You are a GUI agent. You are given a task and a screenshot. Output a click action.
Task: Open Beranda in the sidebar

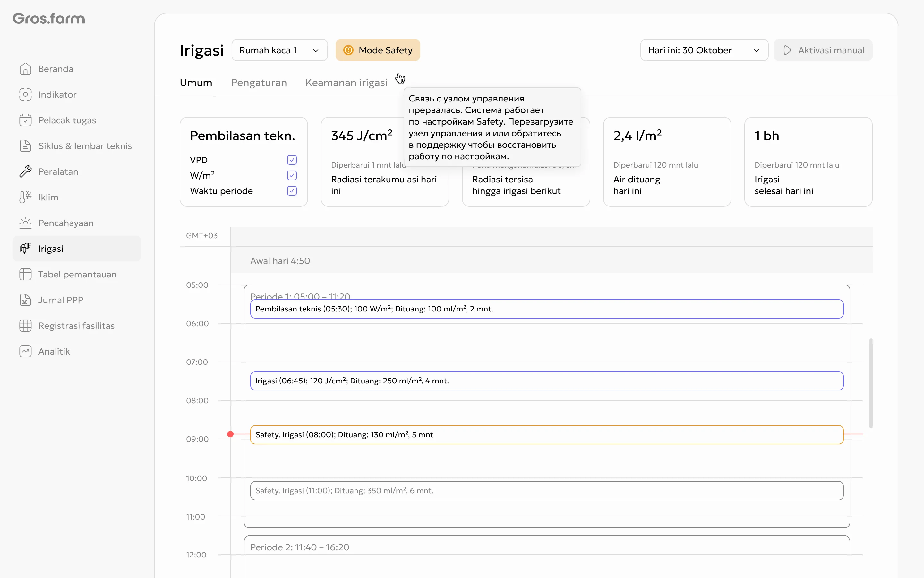pos(77,69)
